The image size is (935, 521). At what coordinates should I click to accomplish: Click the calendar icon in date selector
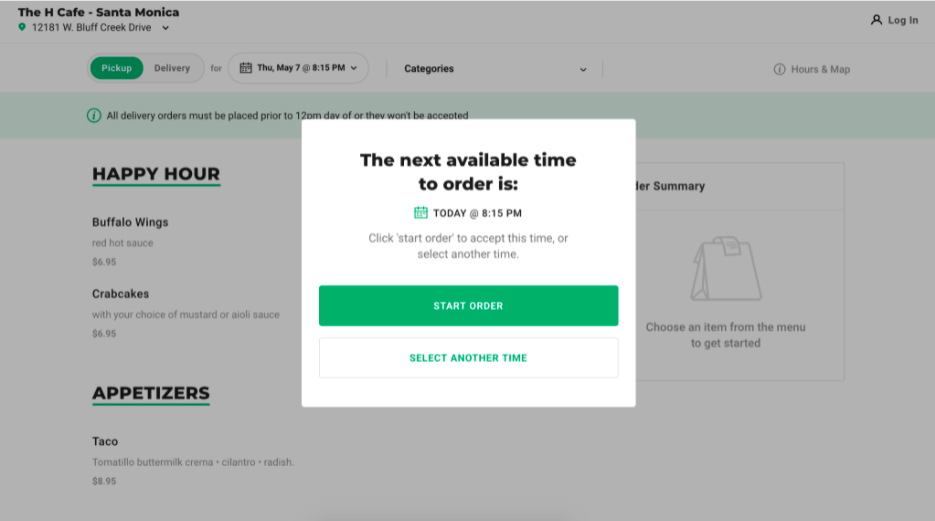246,68
